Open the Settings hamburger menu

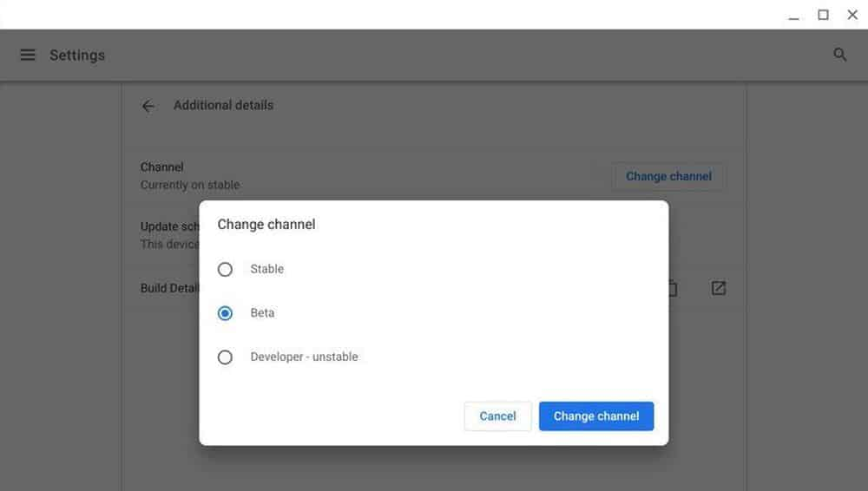coord(28,55)
